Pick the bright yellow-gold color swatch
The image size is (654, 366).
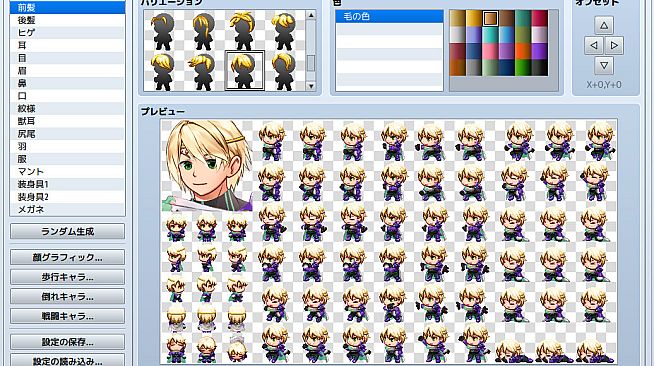(x=474, y=18)
